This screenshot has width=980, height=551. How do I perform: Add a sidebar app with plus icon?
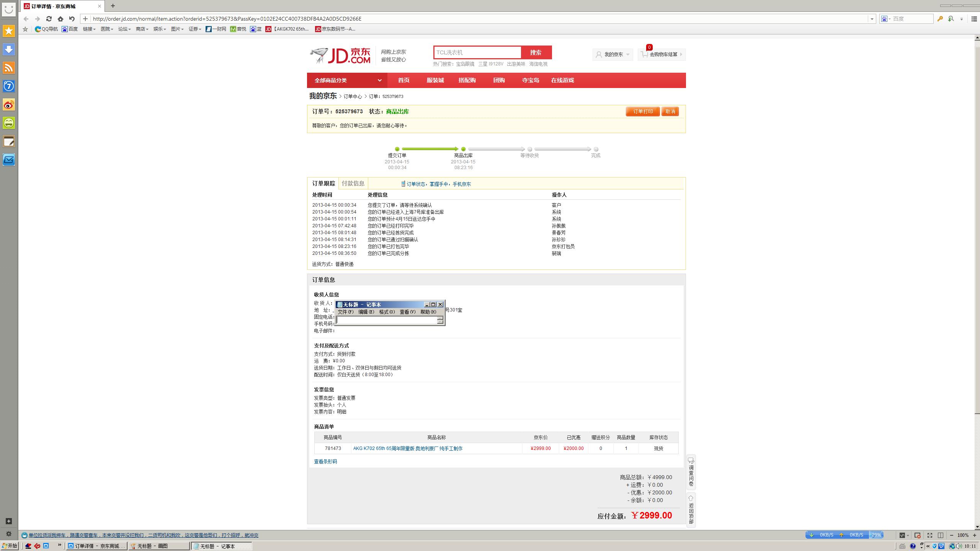[x=9, y=521]
